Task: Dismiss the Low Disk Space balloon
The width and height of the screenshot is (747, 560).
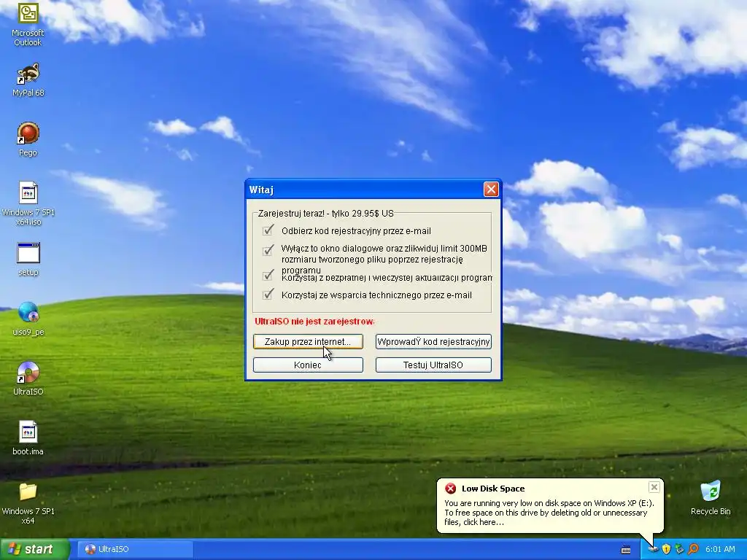Action: pyautogui.click(x=654, y=486)
